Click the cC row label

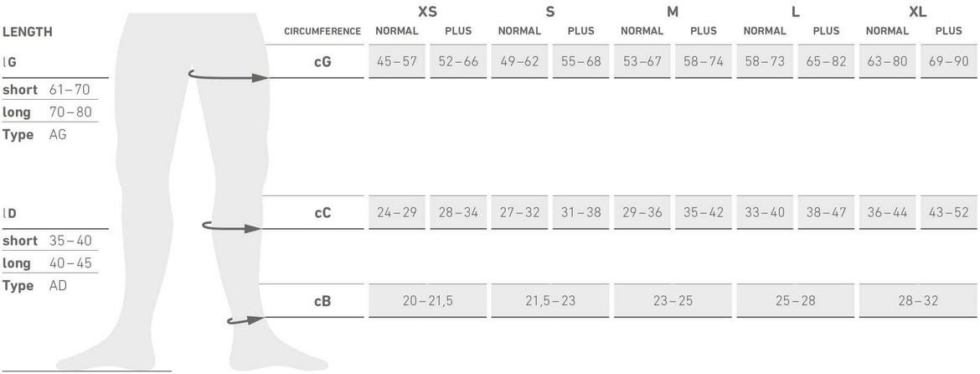pos(322,213)
